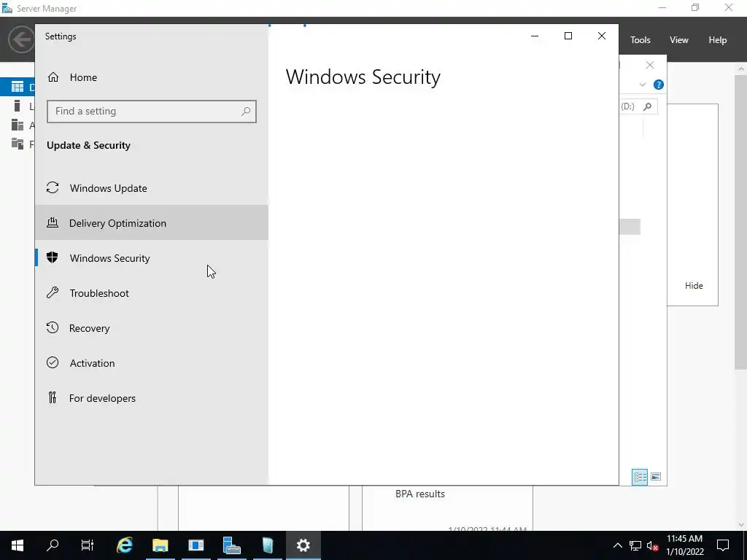
Task: Click Server Manager back arrow button
Action: pyautogui.click(x=21, y=39)
